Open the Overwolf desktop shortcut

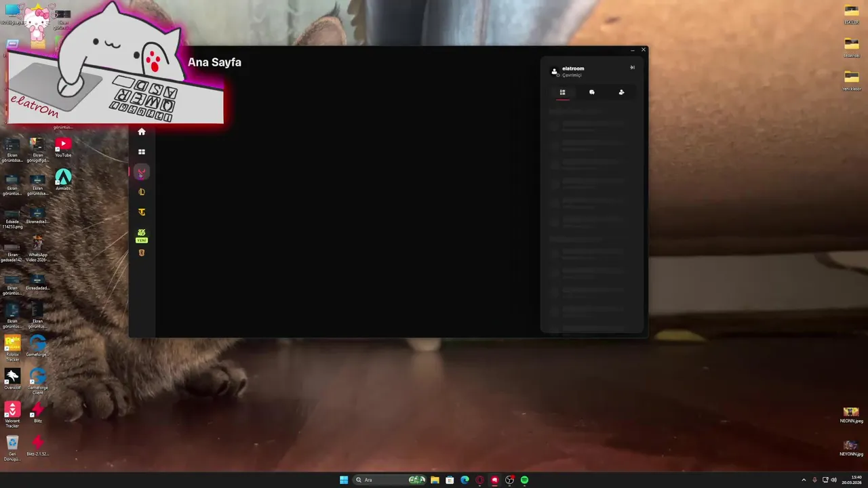pyautogui.click(x=12, y=380)
